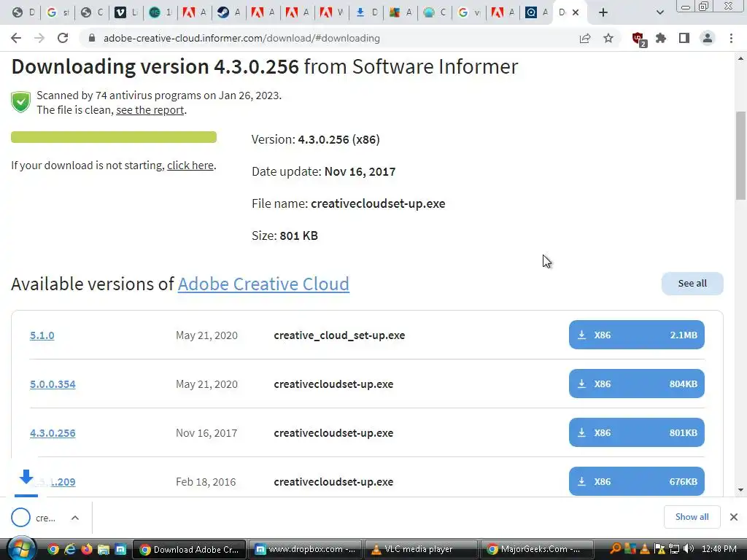Screen dimensions: 747x560
Task: Open version 4.3.0.256 link in the list
Action: click(x=53, y=433)
